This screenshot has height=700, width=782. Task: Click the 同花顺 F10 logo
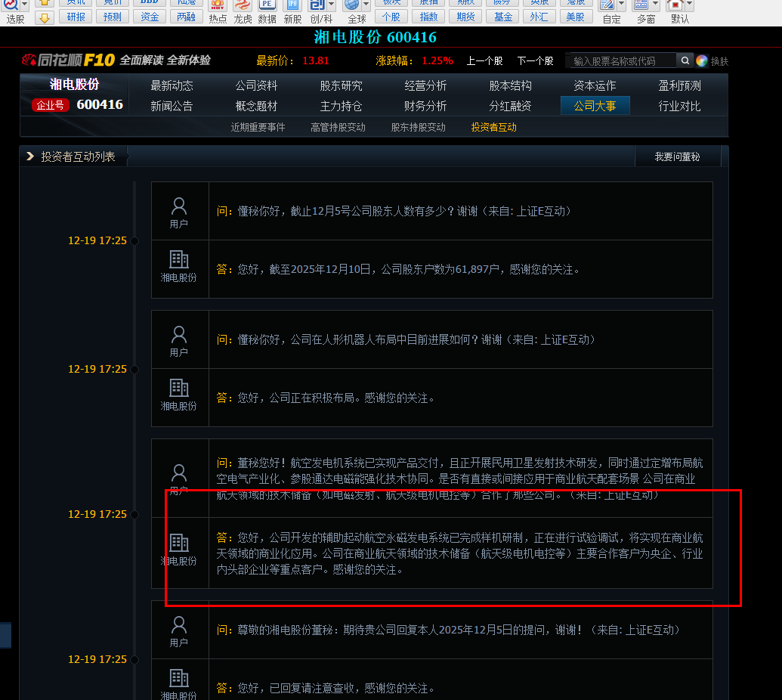point(68,60)
